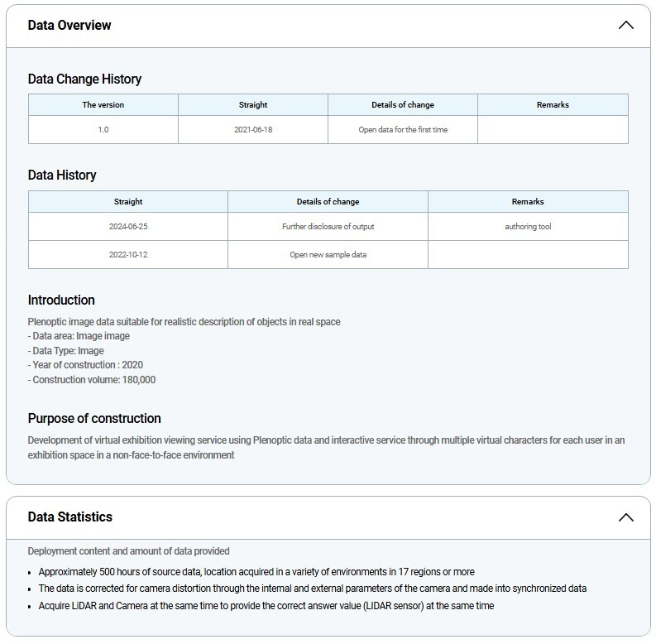
Task: Select 'The version' column header
Action: point(103,105)
